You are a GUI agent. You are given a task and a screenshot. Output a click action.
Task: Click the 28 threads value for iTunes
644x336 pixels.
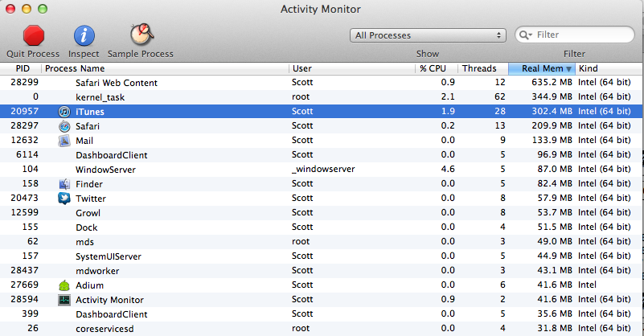tap(500, 111)
